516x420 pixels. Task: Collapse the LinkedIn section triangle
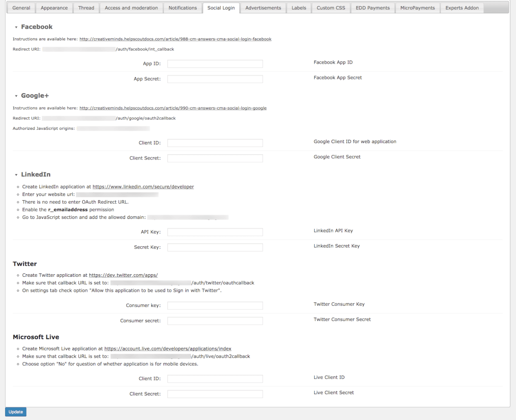click(16, 175)
